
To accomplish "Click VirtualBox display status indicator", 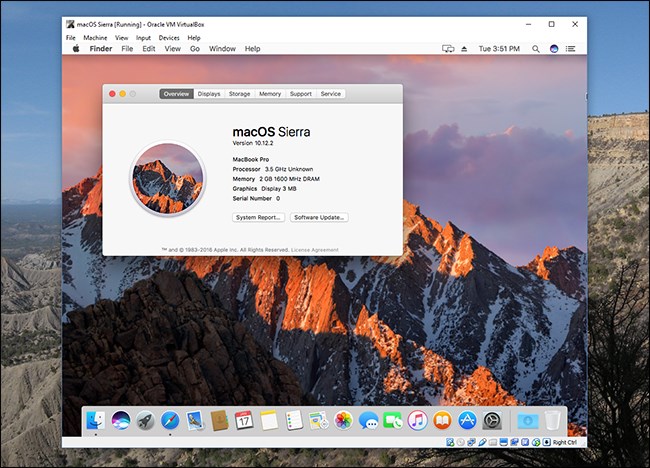I will (x=504, y=442).
